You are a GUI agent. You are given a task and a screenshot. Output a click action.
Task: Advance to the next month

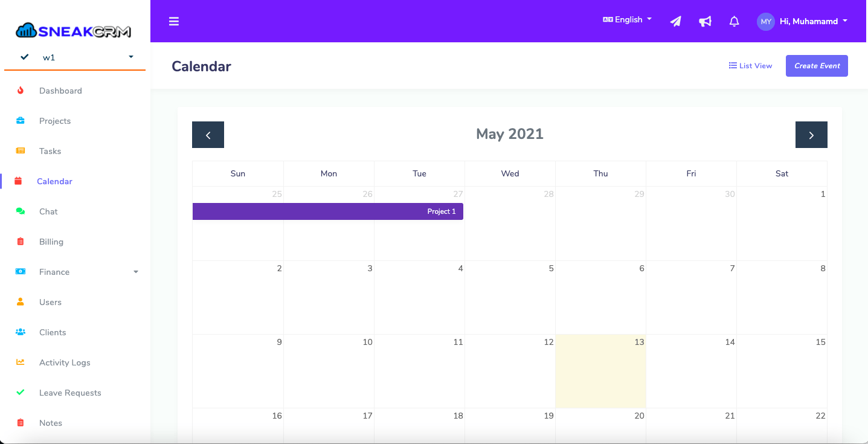(811, 135)
